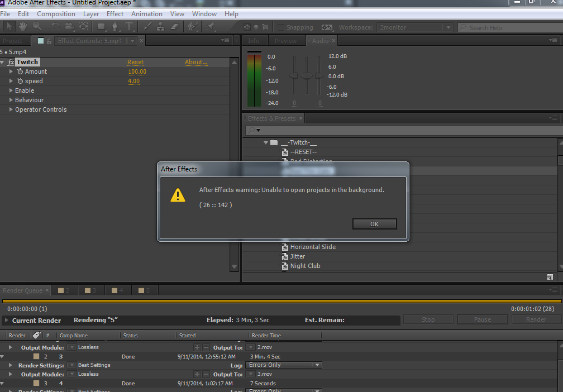Open the Workspace dropdown showing 2monitor
The image size is (563, 392).
[x=414, y=28]
